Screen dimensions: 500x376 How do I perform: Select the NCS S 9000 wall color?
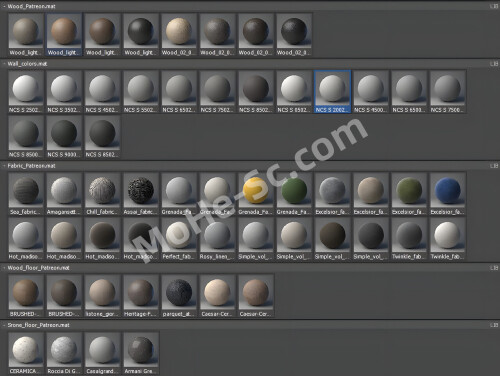(64, 137)
